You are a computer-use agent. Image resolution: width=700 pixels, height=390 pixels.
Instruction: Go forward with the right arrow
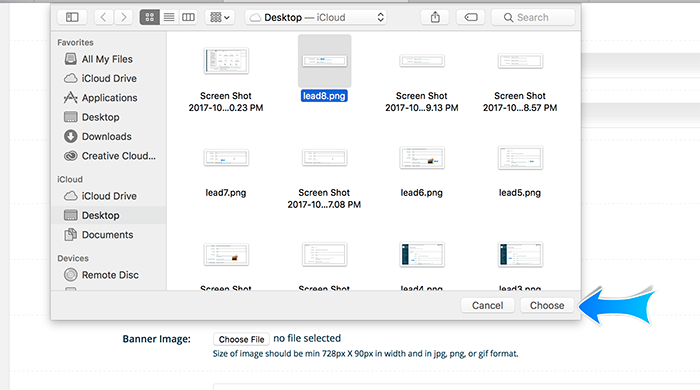(123, 17)
